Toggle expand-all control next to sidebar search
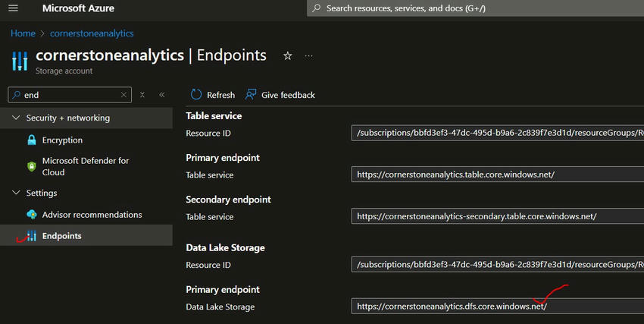 tap(142, 95)
